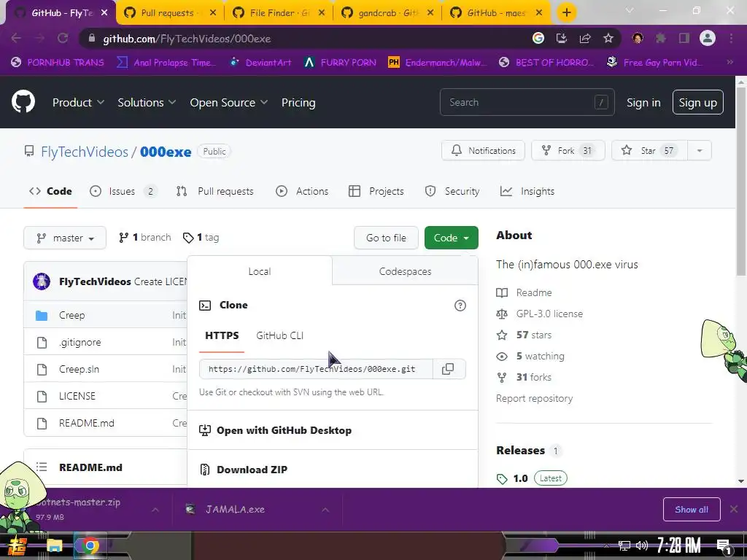Expand the JAMALA.exe download options
Screen dimensions: 747x560
325,510
